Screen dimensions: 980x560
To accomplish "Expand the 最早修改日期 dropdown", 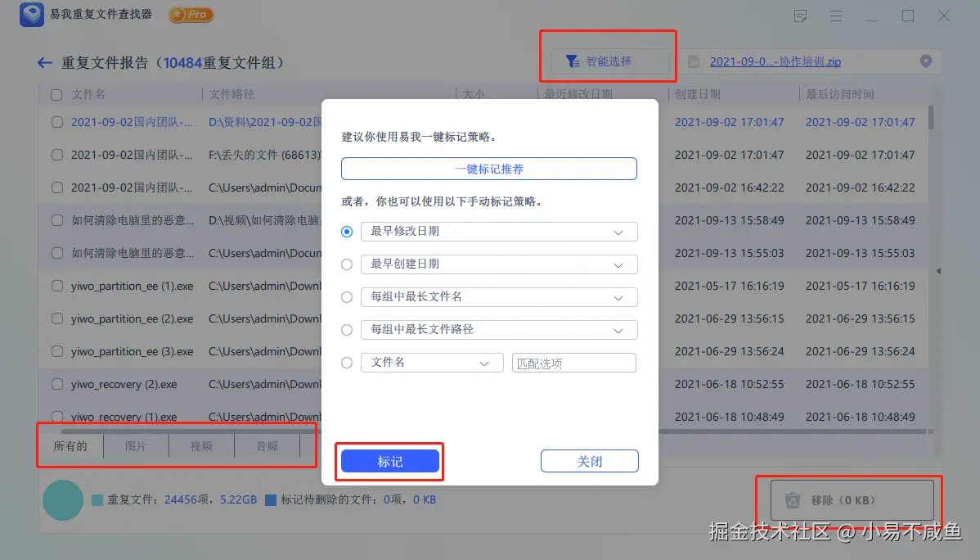I will (499, 232).
